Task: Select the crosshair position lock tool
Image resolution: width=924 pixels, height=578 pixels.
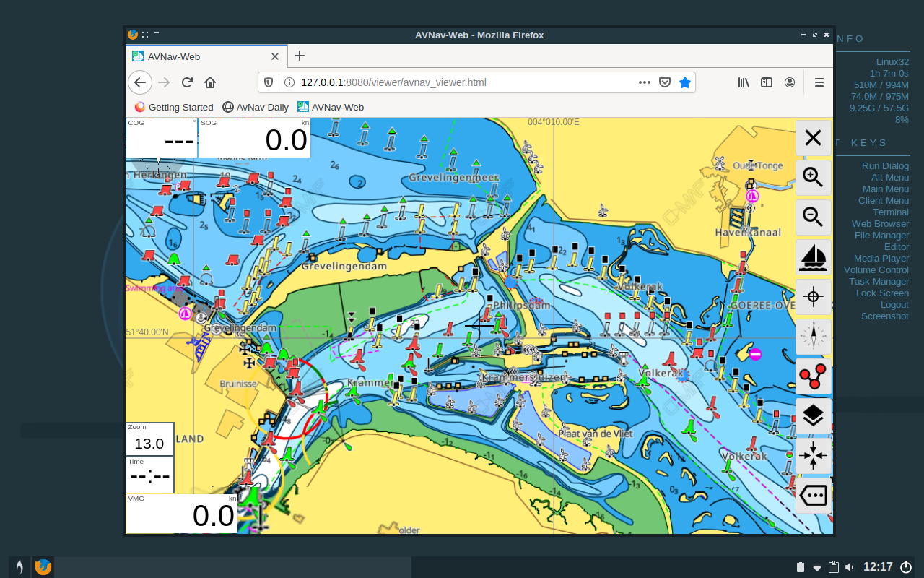Action: pyautogui.click(x=813, y=297)
